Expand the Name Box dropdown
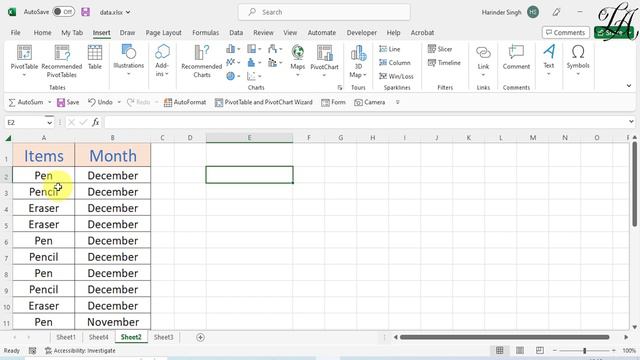640x360 pixels. tap(49, 122)
